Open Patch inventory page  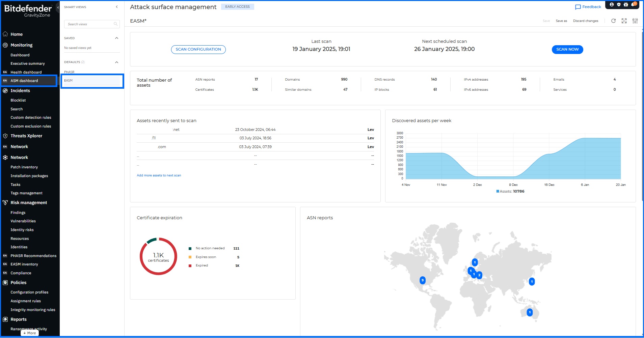pos(24,167)
